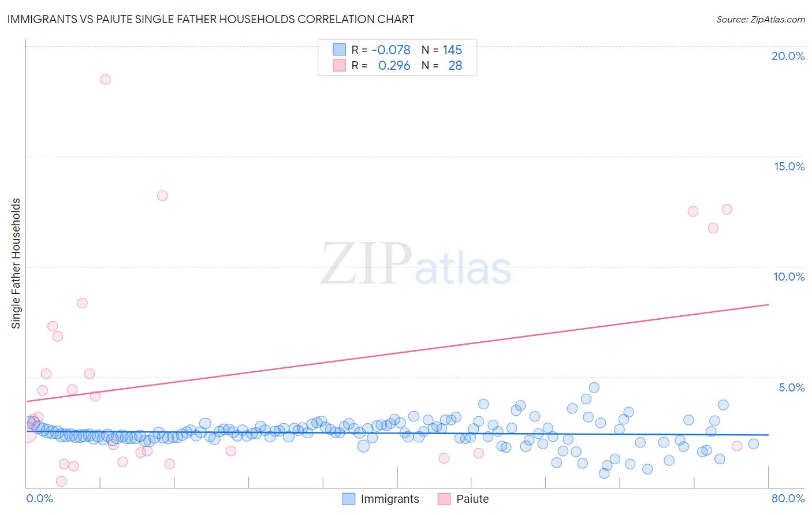Select the Paiute legend label

click(x=472, y=499)
